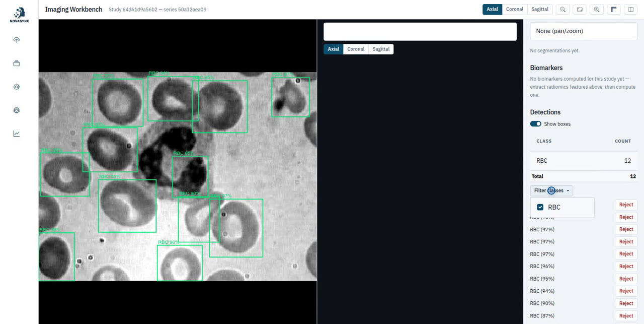This screenshot has height=324, width=644.
Task: Open the processor chip icon in sidebar
Action: (17, 110)
